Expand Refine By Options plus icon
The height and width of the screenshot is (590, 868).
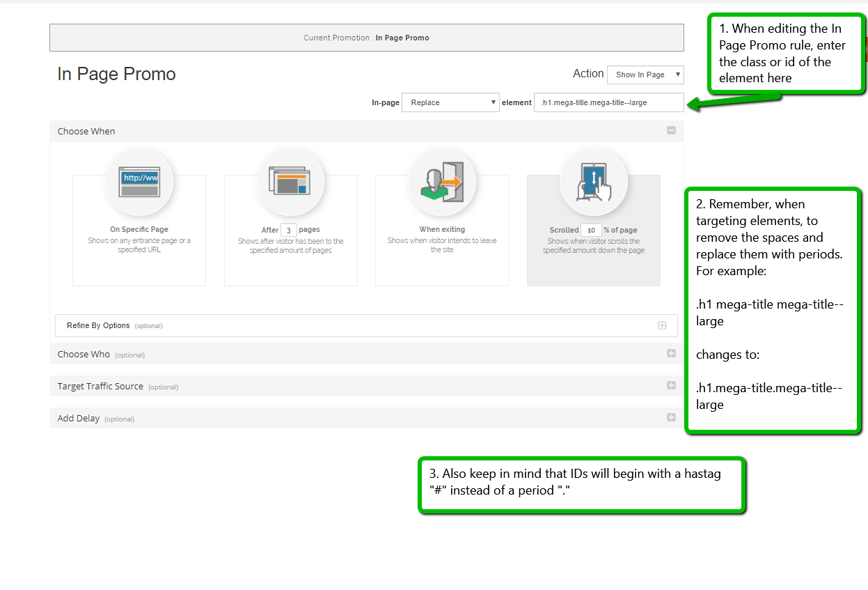tap(662, 325)
